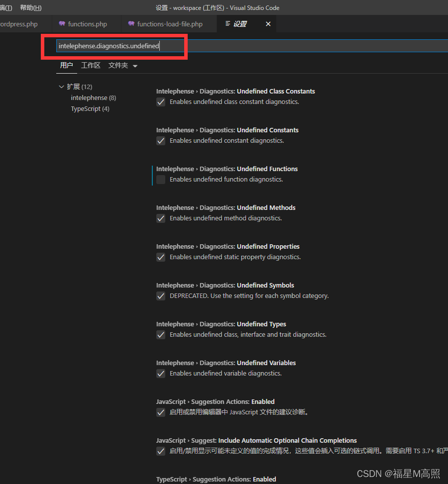Click Undefined Types setting title
Image resolution: width=448 pixels, height=484 pixels.
tap(221, 324)
